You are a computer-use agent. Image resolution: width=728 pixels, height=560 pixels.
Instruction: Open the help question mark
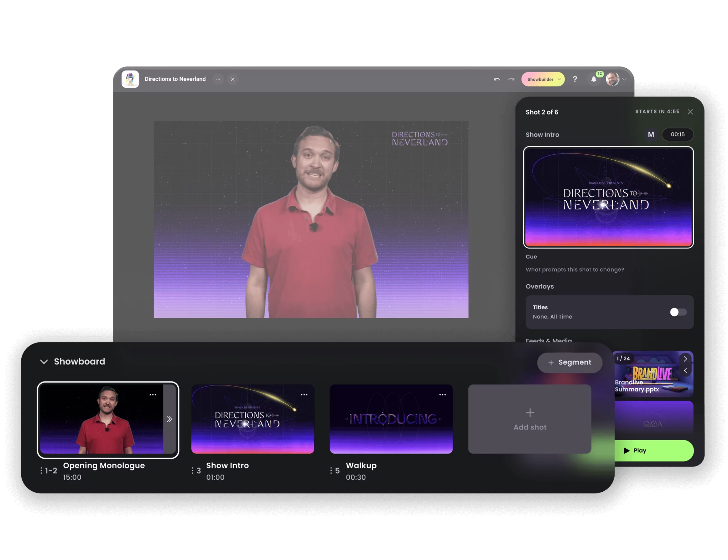click(x=575, y=79)
